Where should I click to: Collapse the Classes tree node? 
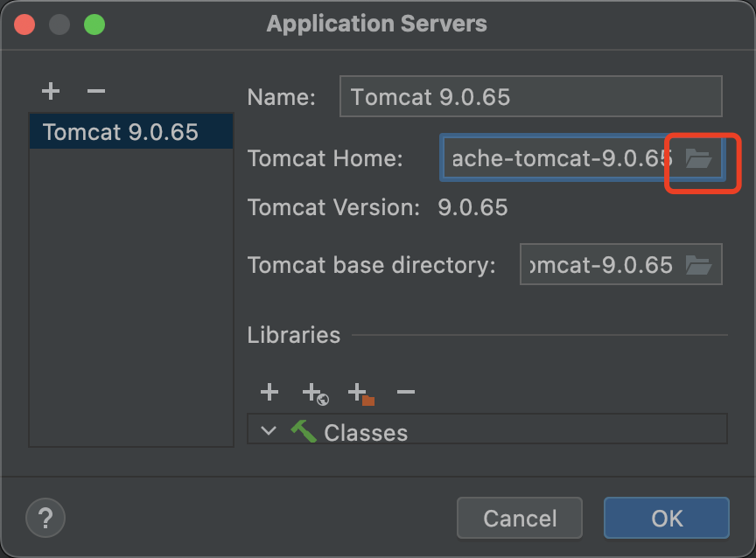(269, 430)
